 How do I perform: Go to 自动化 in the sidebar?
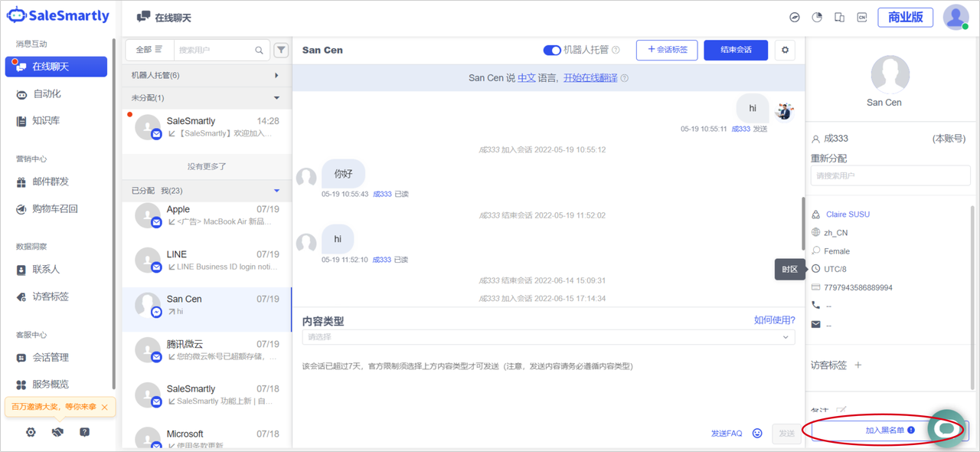pos(47,93)
